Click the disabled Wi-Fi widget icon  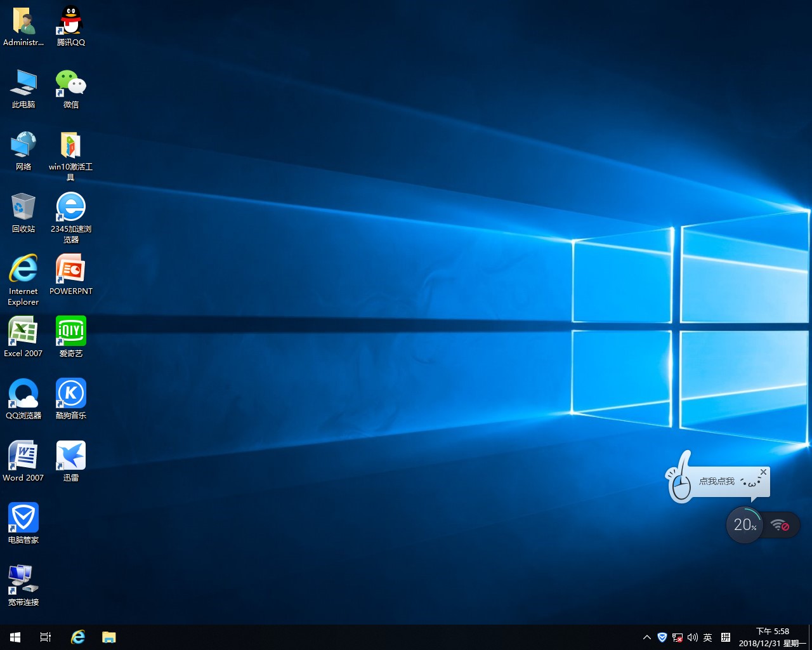pyautogui.click(x=780, y=525)
